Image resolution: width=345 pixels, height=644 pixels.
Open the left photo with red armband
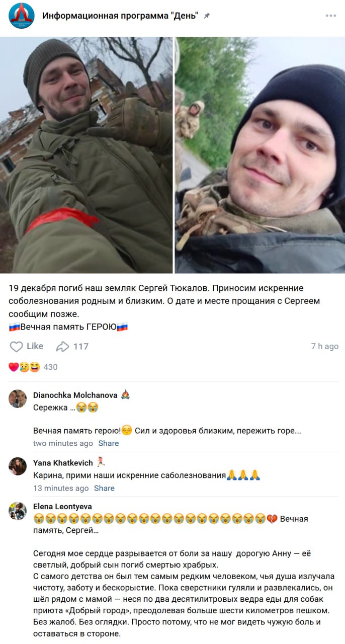[x=87, y=155]
